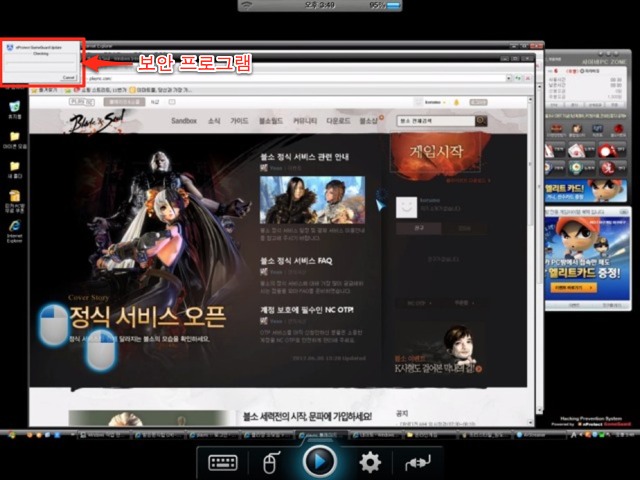Open the 블소샵 menu item
The height and width of the screenshot is (480, 640).
click(x=369, y=120)
